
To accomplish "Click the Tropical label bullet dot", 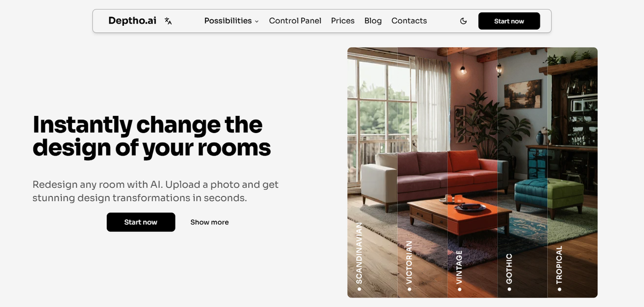I will pyautogui.click(x=559, y=289).
